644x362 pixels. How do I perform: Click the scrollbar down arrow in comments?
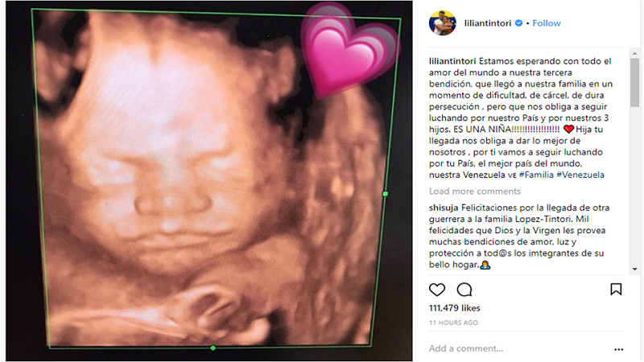point(634,269)
